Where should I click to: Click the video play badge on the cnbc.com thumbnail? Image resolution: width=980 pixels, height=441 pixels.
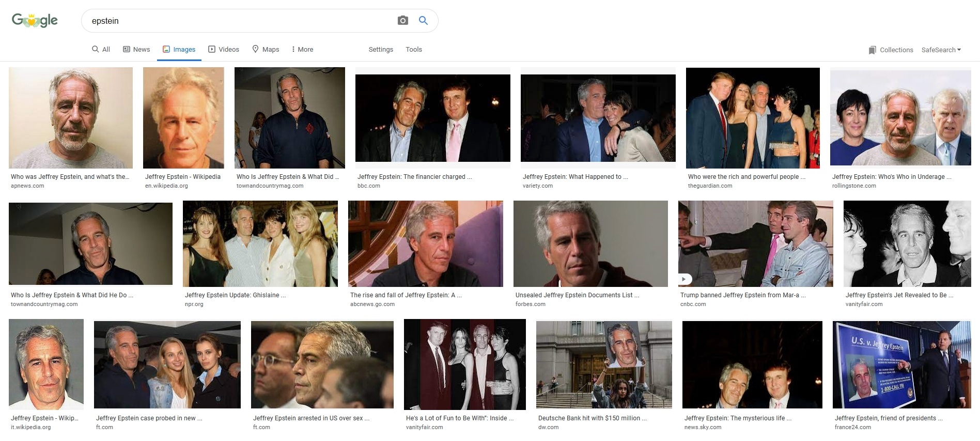click(x=684, y=279)
